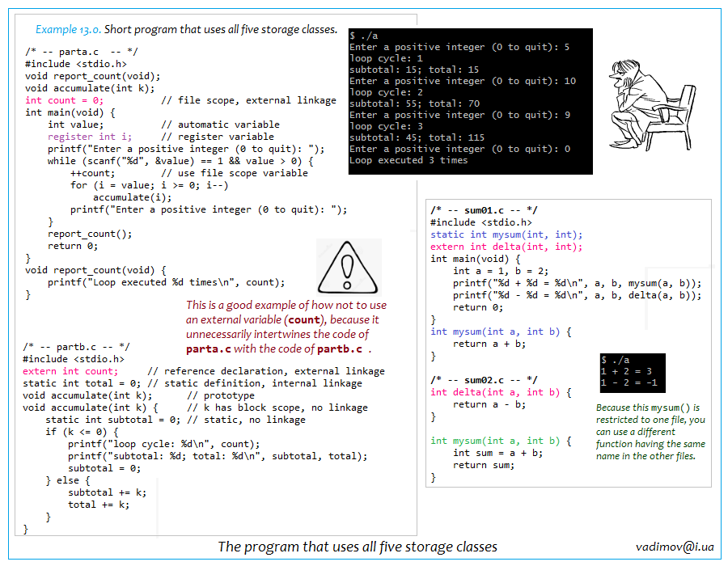The image size is (728, 566).
Task: Click the statement "subtotal += k;"
Action: (x=108, y=492)
